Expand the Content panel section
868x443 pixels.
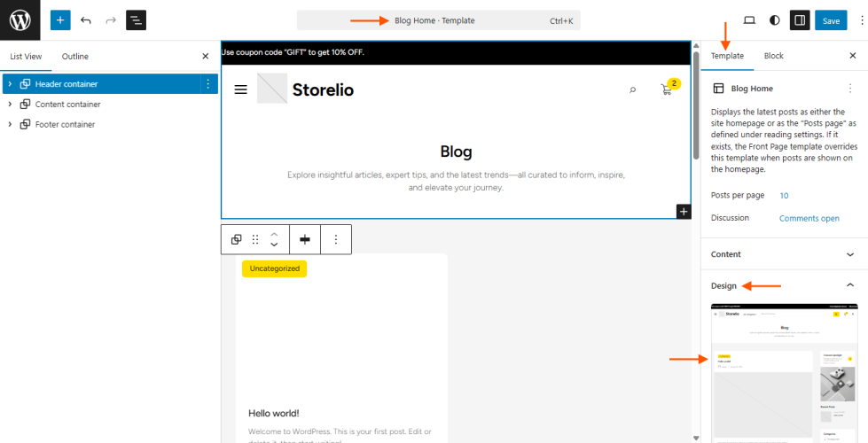pos(850,254)
